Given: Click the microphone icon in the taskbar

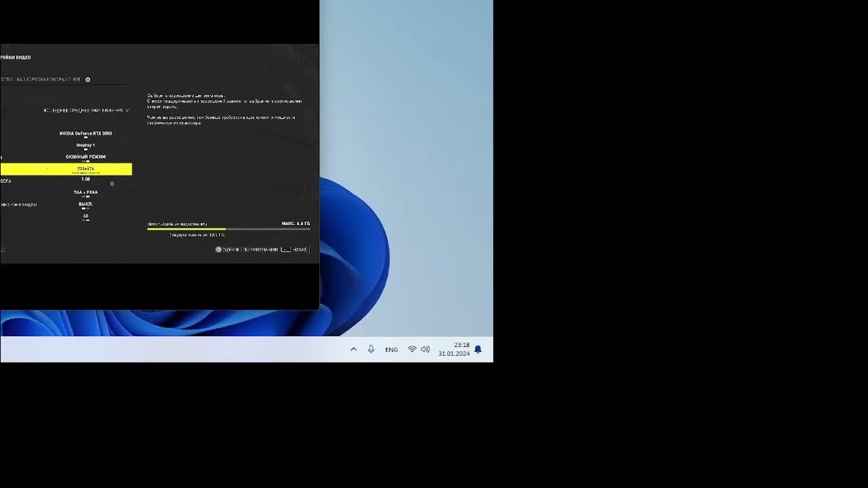Looking at the screenshot, I should click(371, 349).
